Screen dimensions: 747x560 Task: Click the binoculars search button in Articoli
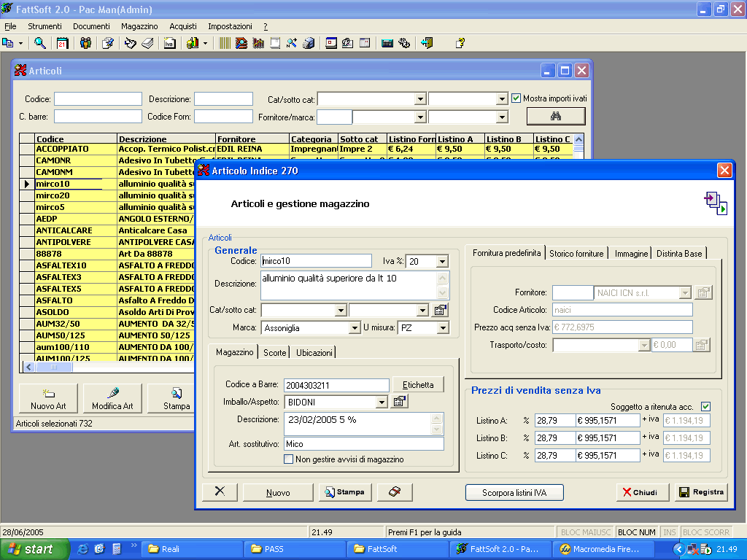[555, 116]
